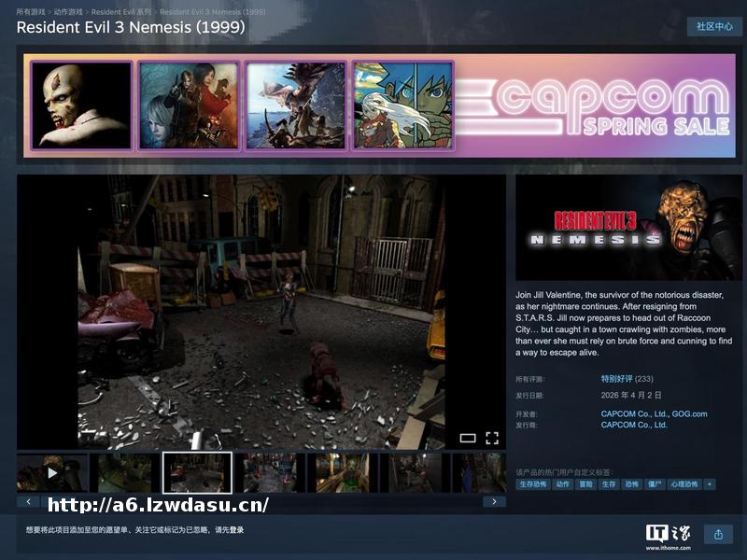This screenshot has width=747, height=560.
Task: Click the Capcom Spring Sale logo banner
Action: pos(598,106)
